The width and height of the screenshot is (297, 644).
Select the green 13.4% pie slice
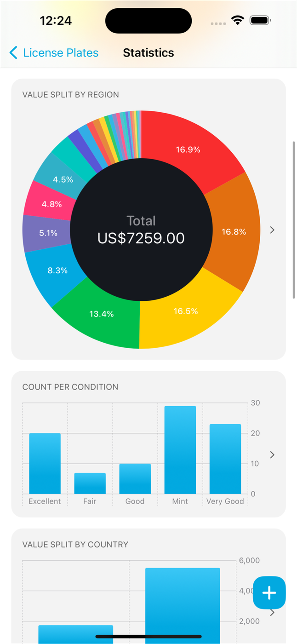coord(102,314)
